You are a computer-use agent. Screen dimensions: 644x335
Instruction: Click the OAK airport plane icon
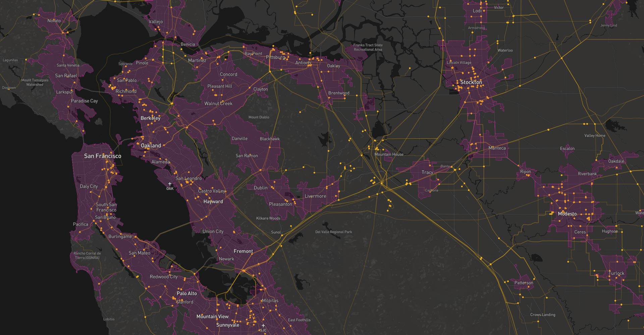[x=170, y=184]
